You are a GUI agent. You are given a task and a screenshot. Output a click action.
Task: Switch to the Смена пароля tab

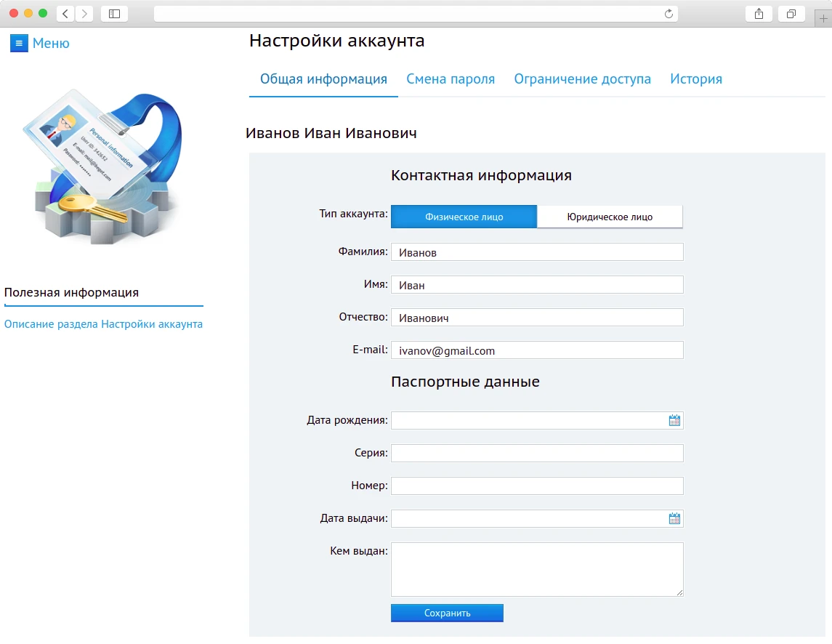point(451,79)
